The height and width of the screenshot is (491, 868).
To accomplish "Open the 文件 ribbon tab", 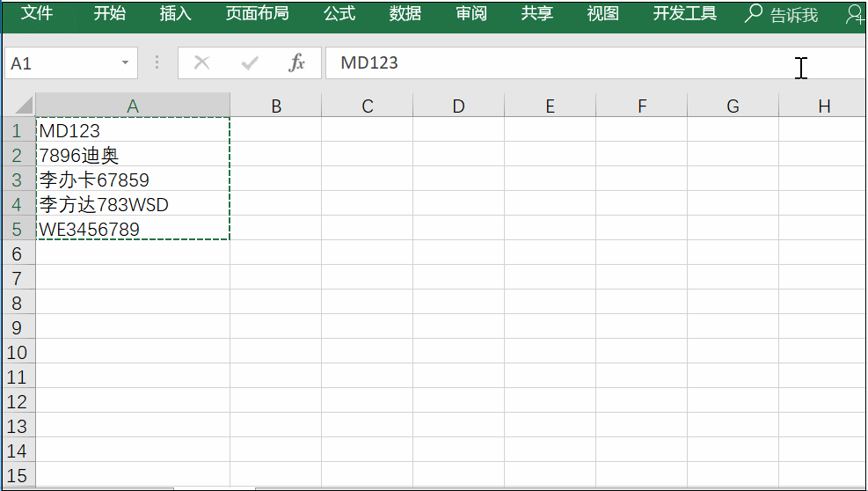I will tap(37, 13).
